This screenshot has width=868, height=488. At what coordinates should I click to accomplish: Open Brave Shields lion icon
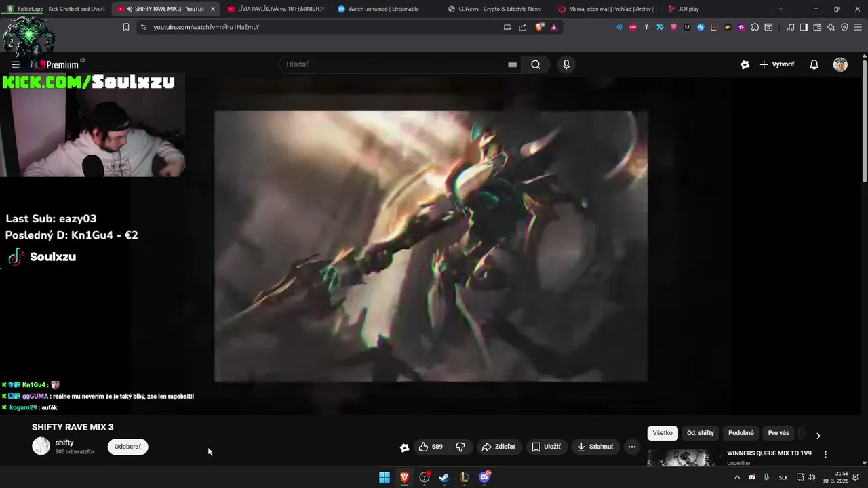(x=540, y=27)
